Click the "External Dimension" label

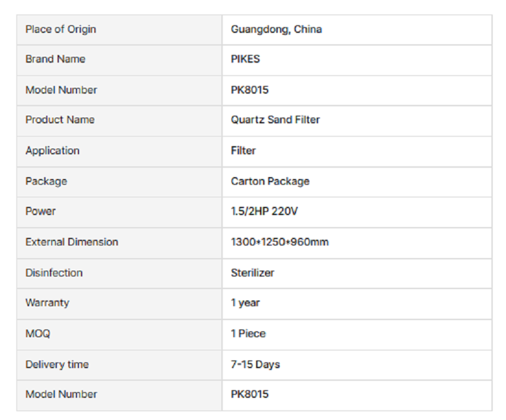click(x=71, y=242)
